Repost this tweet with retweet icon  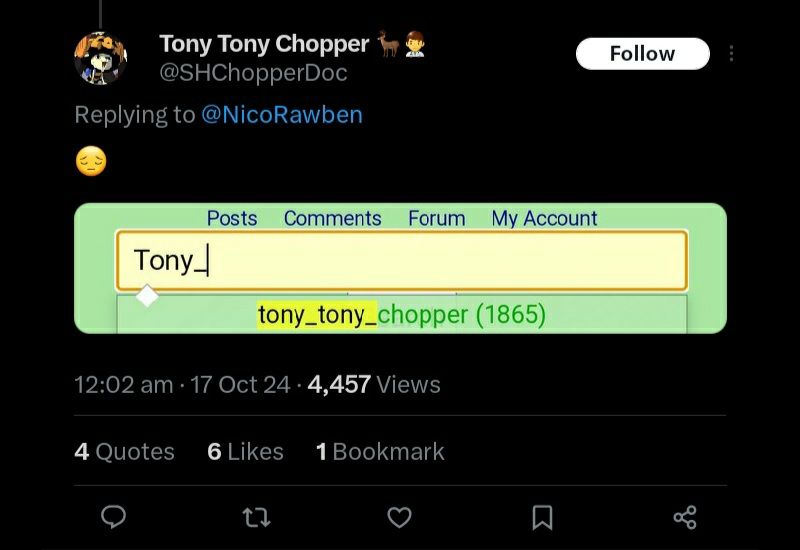point(257,516)
